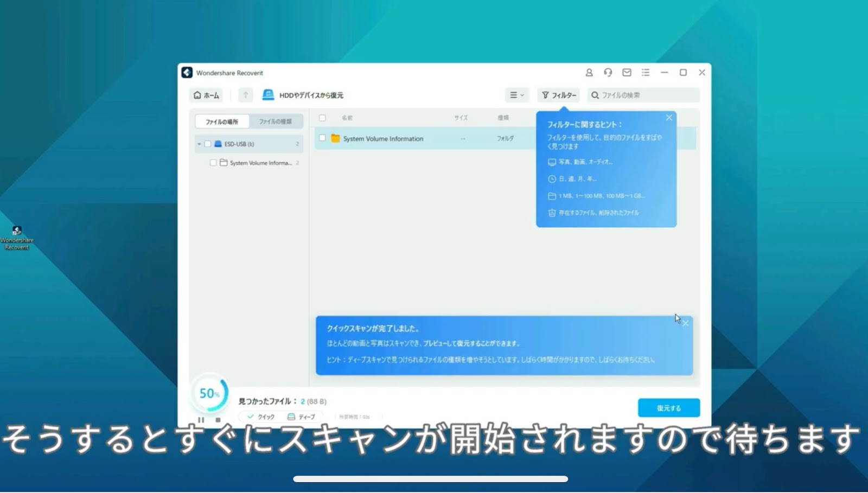868x493 pixels.
Task: Stop the scan
Action: [x=218, y=419]
